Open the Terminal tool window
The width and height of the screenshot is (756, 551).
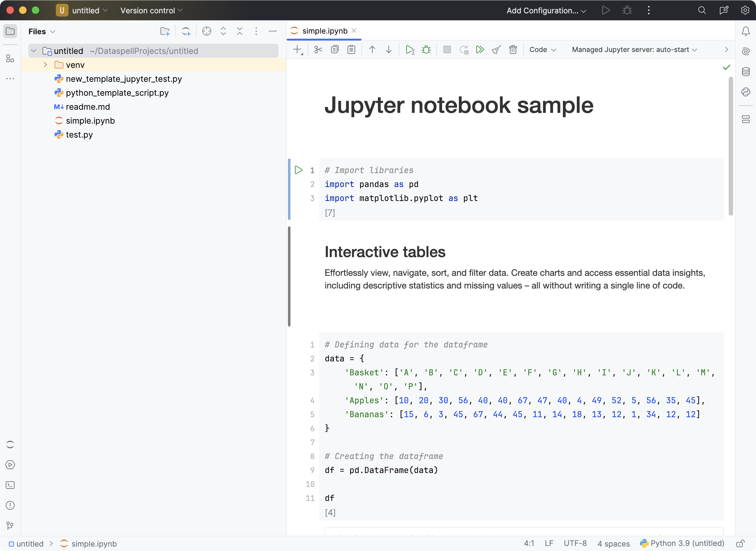pos(10,485)
